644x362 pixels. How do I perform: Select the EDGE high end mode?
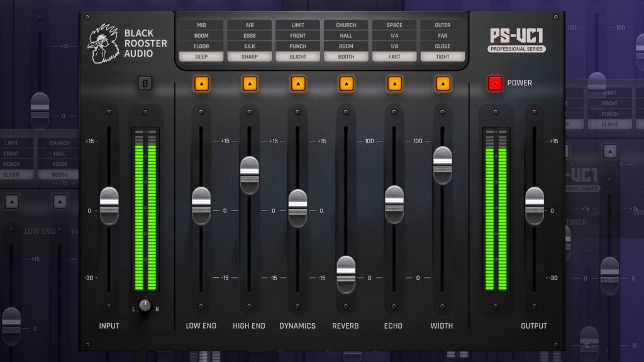point(250,36)
